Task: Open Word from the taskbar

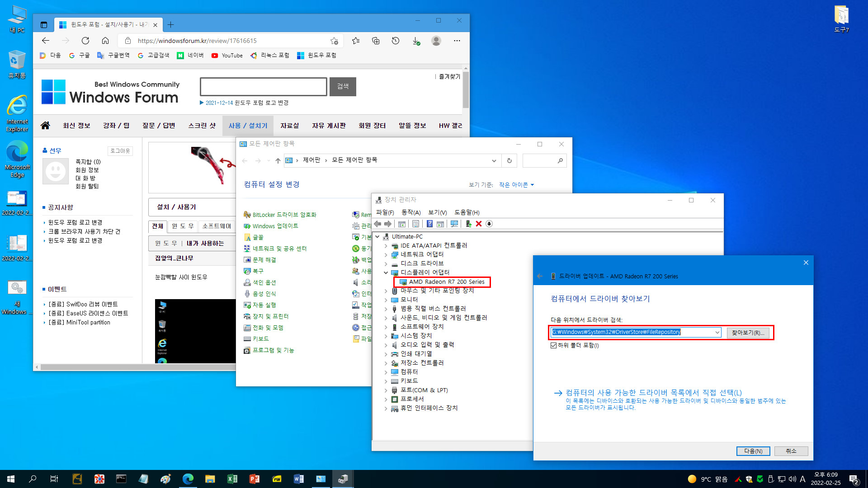Action: 299,479
